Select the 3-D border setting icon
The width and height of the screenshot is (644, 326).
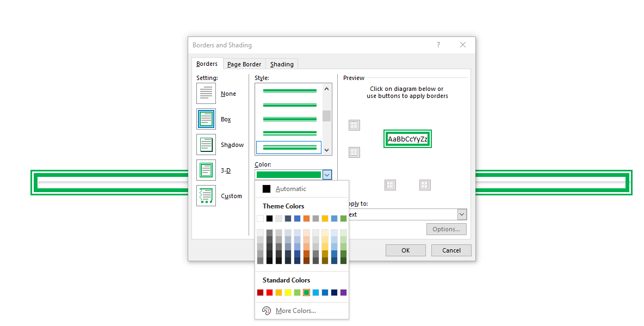coord(206,170)
